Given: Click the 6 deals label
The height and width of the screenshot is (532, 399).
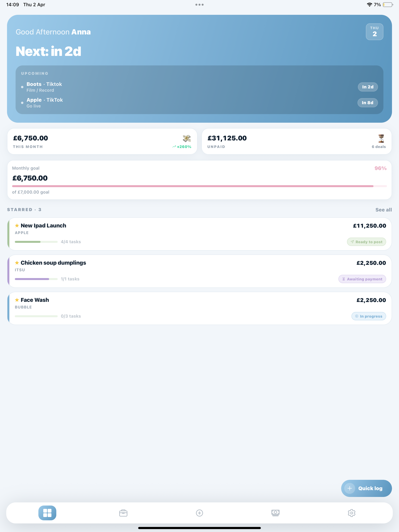Looking at the screenshot, I should 379,147.
